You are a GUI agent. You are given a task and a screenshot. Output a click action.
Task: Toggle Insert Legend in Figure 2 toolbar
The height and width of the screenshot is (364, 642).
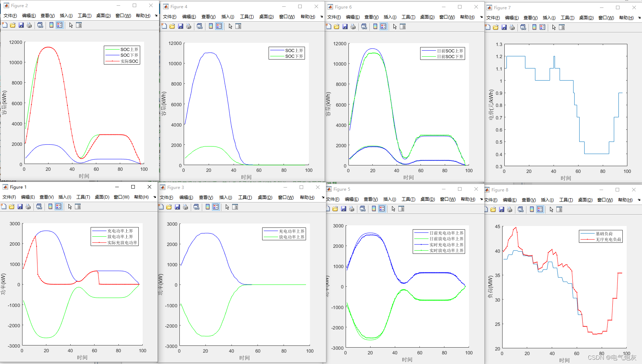(60, 25)
